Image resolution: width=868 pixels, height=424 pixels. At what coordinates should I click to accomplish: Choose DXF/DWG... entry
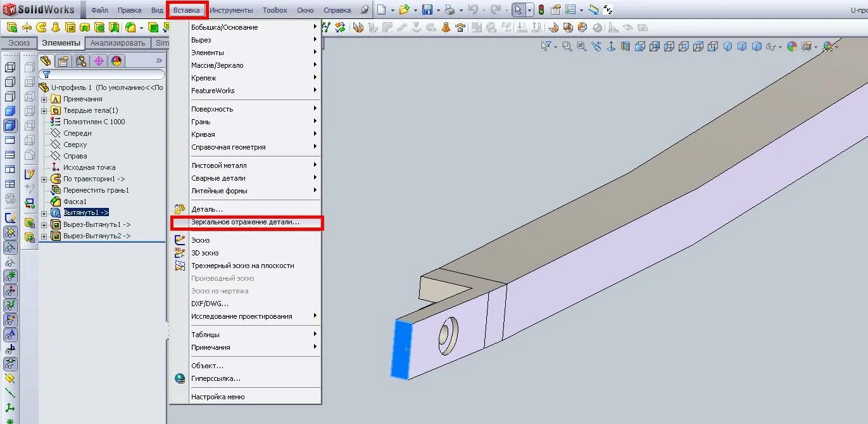[247, 304]
